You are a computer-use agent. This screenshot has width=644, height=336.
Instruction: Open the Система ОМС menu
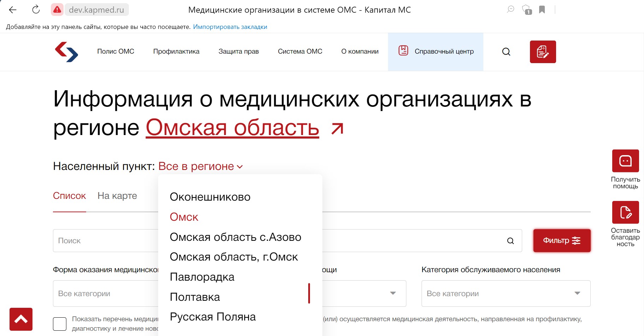[300, 51]
